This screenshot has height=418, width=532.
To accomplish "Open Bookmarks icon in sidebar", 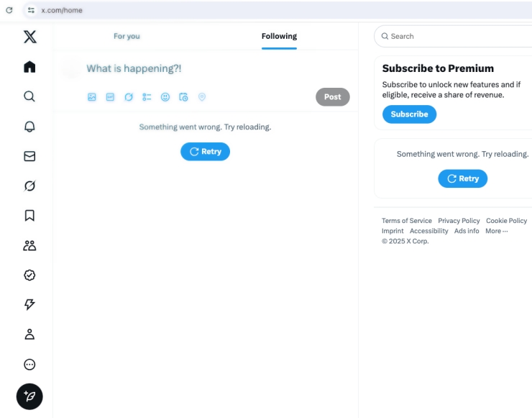I will (x=29, y=216).
